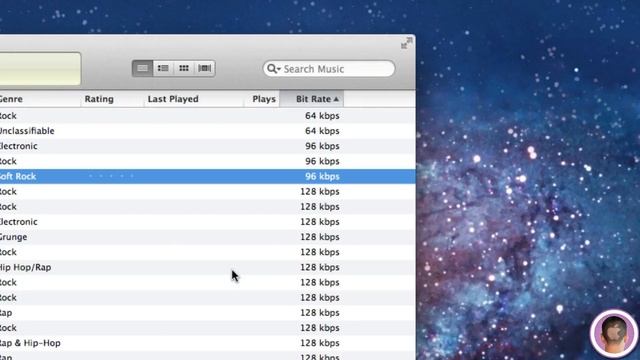Click rating dots in Soft Rock row
This screenshot has width=640, height=360.
[111, 176]
